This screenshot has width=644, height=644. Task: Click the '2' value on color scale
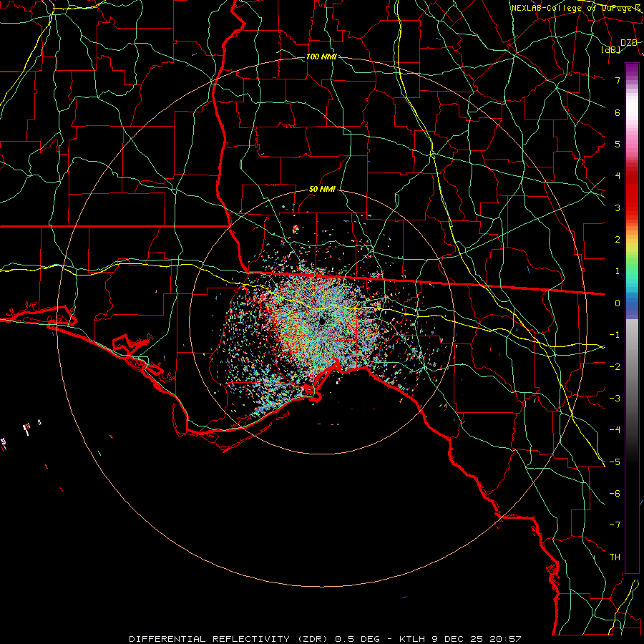tap(618, 240)
